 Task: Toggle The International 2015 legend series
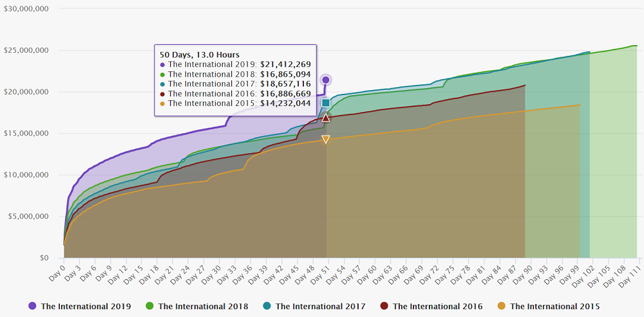tap(549, 306)
